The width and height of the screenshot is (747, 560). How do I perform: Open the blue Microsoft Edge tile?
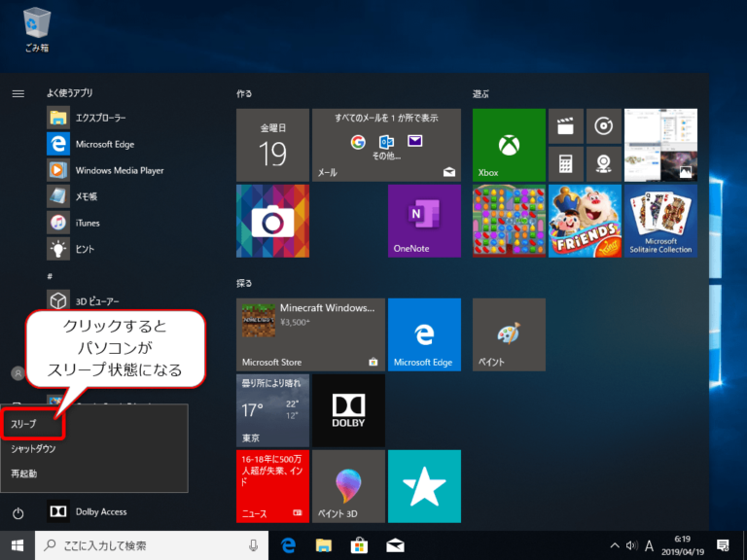424,334
